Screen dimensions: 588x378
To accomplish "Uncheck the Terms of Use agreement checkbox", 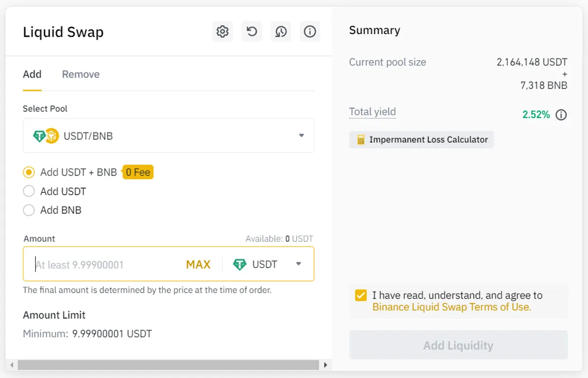I will [x=361, y=295].
